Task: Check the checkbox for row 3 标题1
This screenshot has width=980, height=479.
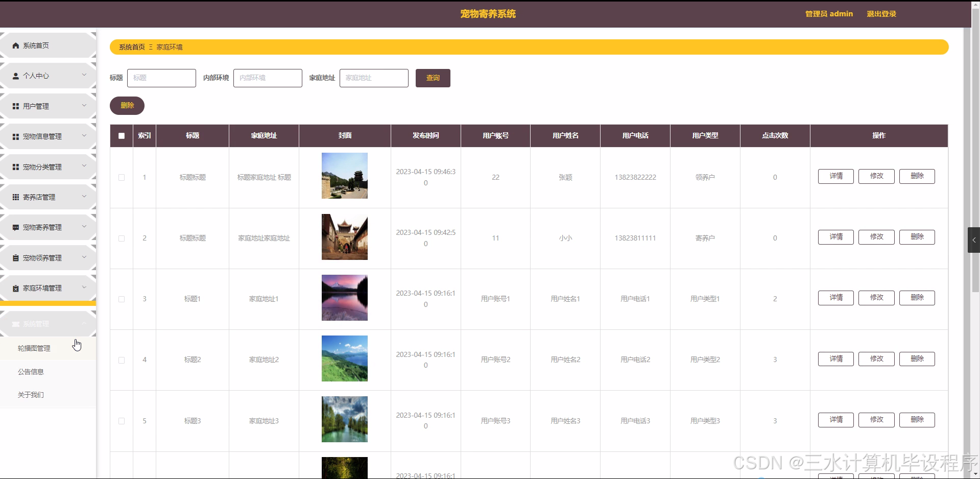Action: (122, 299)
